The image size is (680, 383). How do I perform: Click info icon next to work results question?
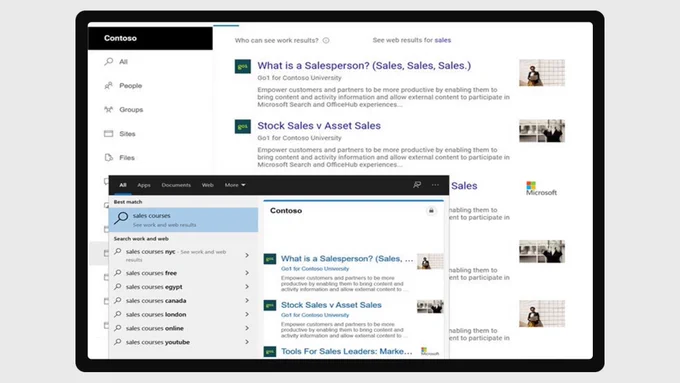(326, 40)
